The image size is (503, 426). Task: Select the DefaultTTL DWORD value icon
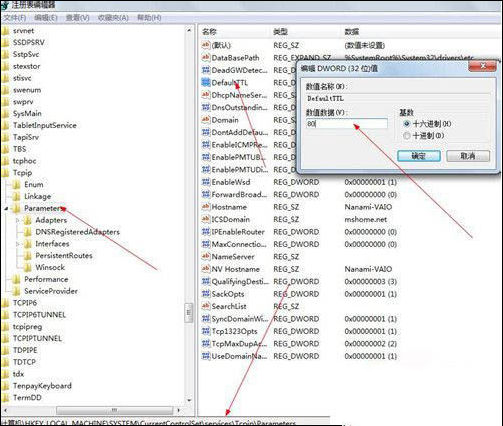[x=206, y=82]
